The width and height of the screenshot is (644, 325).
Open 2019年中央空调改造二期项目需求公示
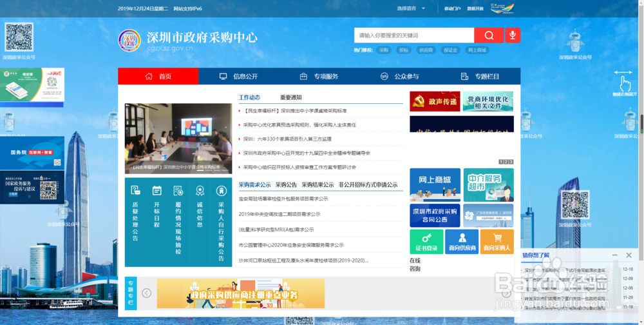pos(279,214)
